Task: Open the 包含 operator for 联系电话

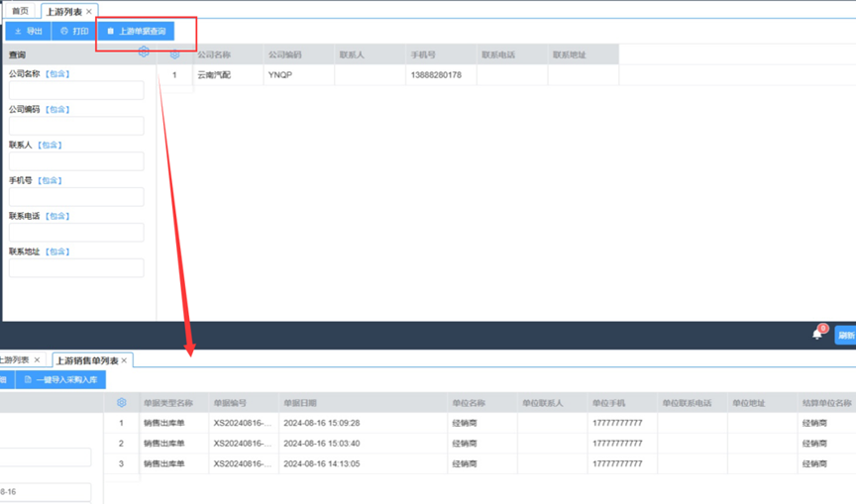Action: [x=57, y=216]
